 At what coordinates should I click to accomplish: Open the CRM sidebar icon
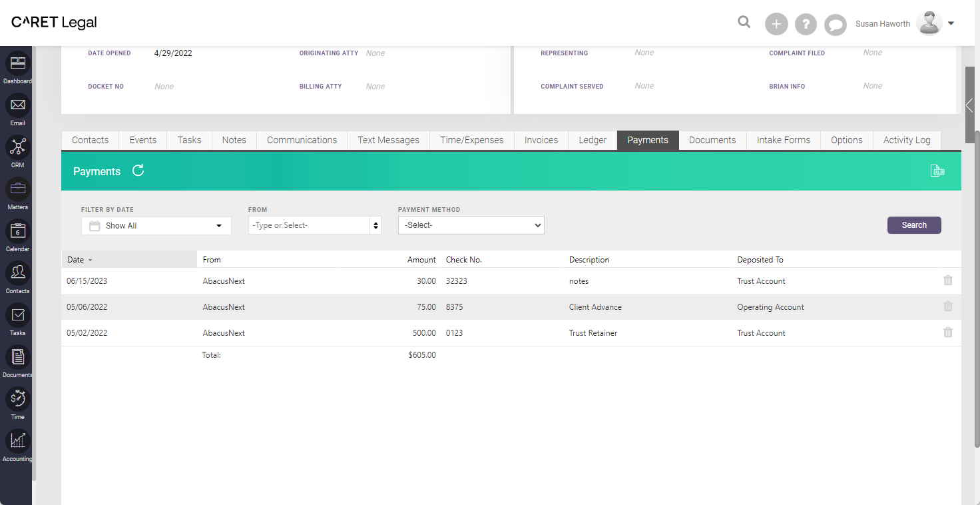(x=18, y=147)
